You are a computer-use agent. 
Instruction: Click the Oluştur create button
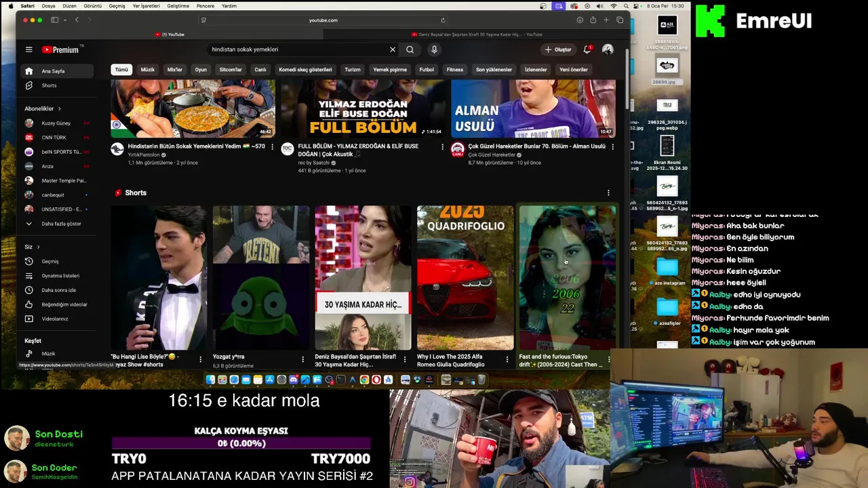558,49
